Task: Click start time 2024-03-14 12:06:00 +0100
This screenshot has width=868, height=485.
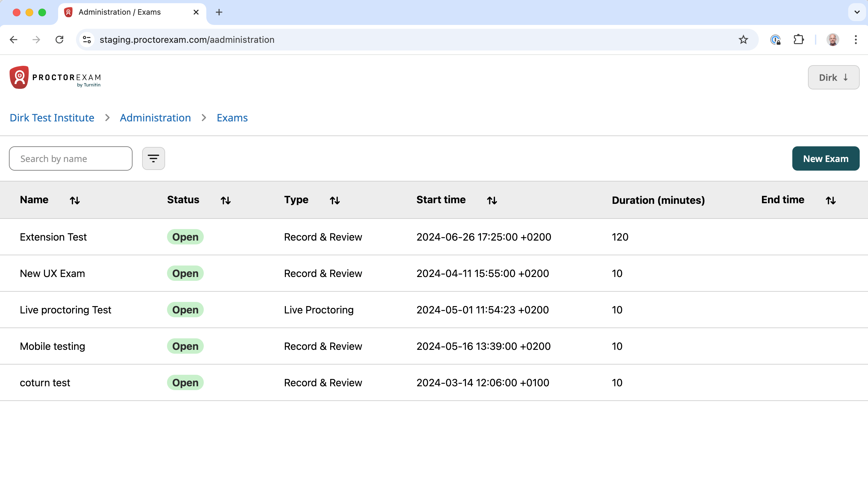Action: pos(483,382)
